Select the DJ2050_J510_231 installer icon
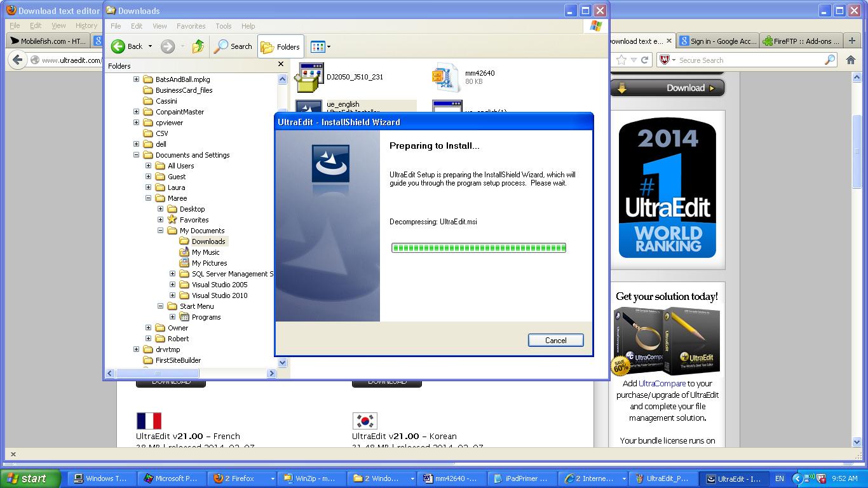This screenshot has width=868, height=488. pyautogui.click(x=309, y=77)
